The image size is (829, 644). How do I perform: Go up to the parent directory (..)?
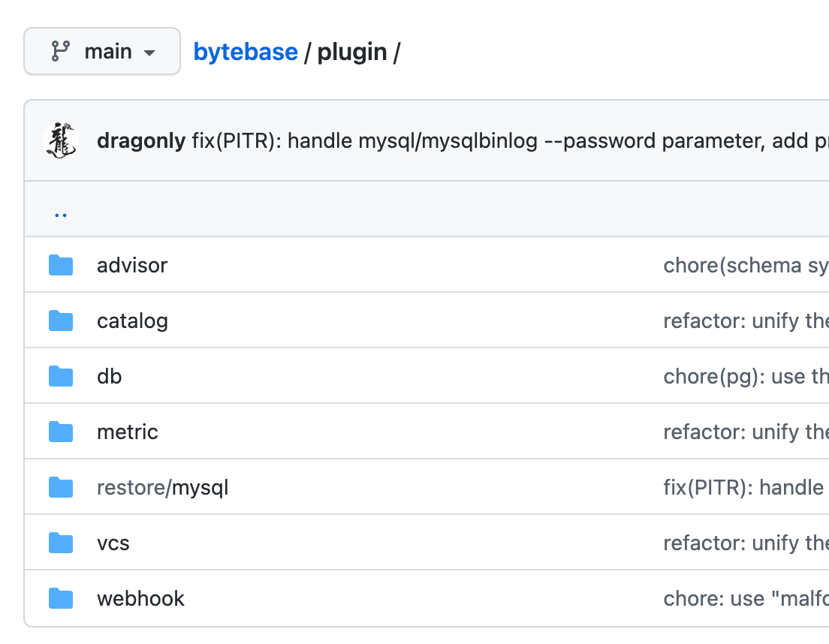point(61,212)
